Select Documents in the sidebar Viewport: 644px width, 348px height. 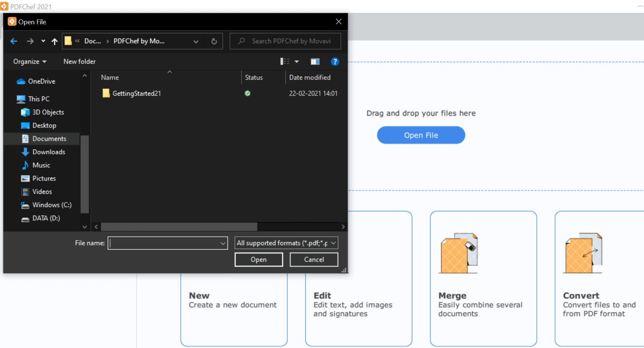[49, 139]
